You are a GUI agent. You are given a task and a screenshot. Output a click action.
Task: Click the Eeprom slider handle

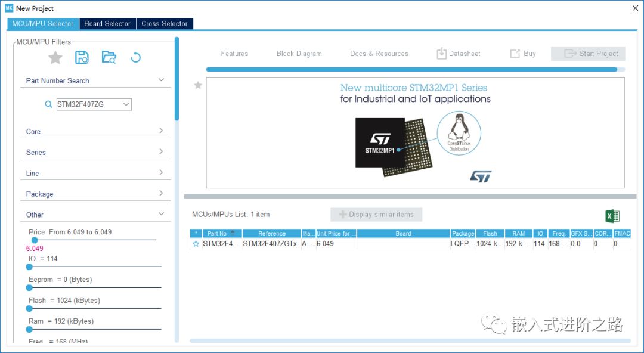(x=30, y=288)
